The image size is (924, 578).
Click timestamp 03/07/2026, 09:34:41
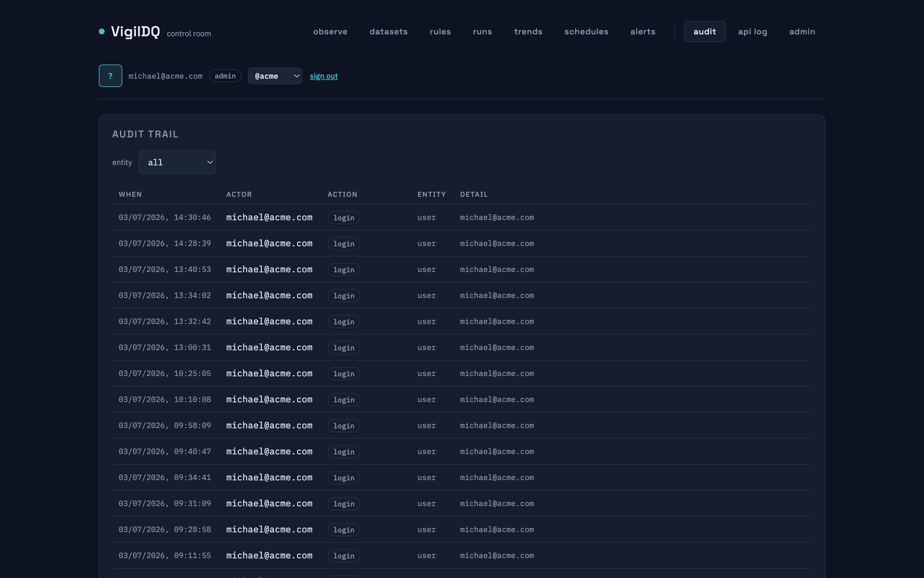pos(165,477)
